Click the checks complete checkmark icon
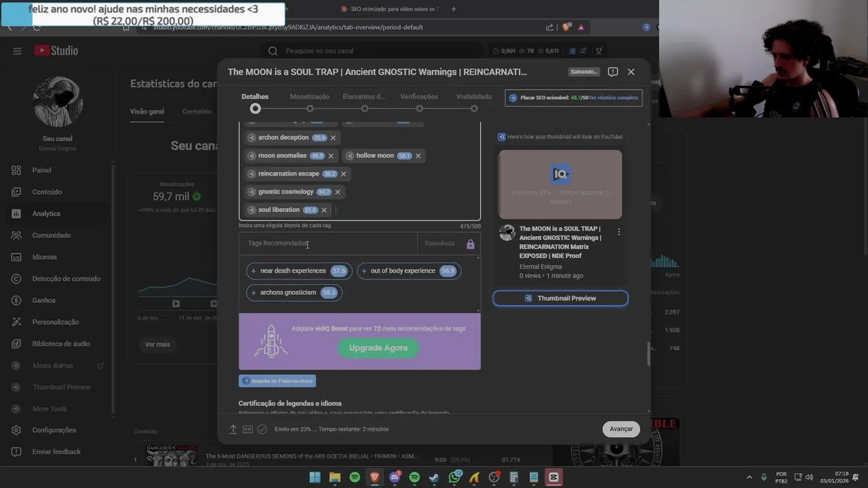The width and height of the screenshot is (868, 488). pyautogui.click(x=262, y=429)
